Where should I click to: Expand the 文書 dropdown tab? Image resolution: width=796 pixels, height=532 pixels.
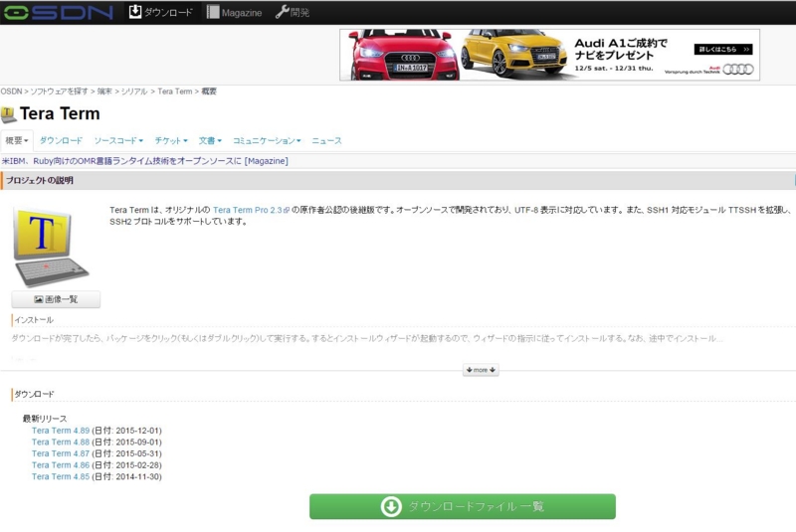point(210,140)
